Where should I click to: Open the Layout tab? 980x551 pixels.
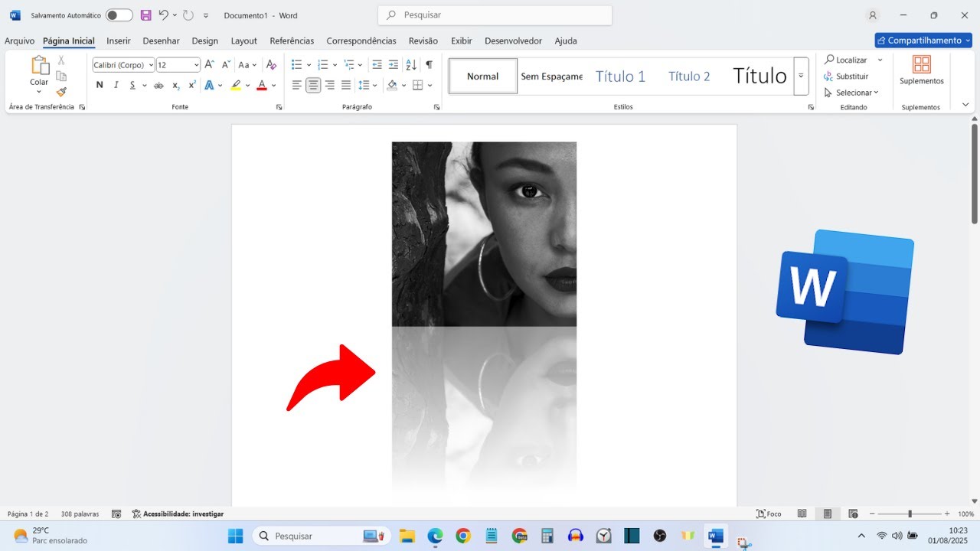(x=244, y=41)
